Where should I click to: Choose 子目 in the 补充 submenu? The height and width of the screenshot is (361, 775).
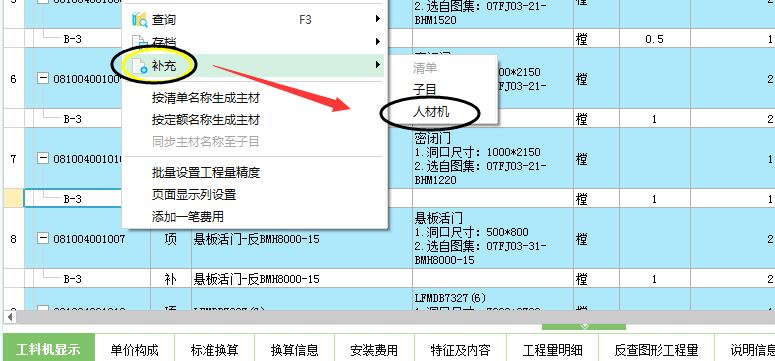425,90
